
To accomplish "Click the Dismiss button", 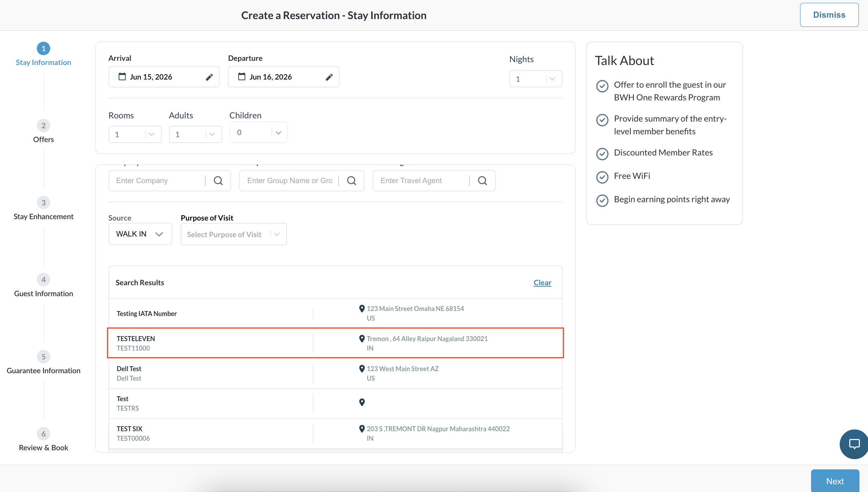I will tap(829, 15).
